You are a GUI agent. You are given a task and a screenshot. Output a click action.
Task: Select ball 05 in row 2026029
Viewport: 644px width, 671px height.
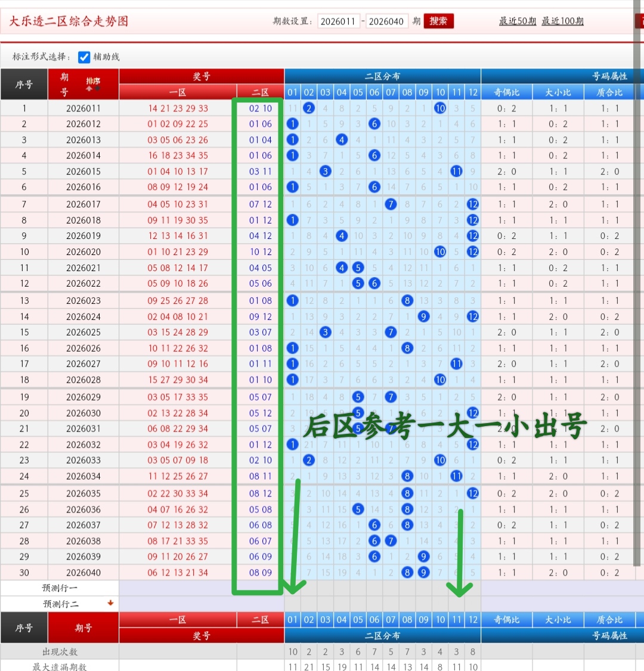(x=358, y=397)
